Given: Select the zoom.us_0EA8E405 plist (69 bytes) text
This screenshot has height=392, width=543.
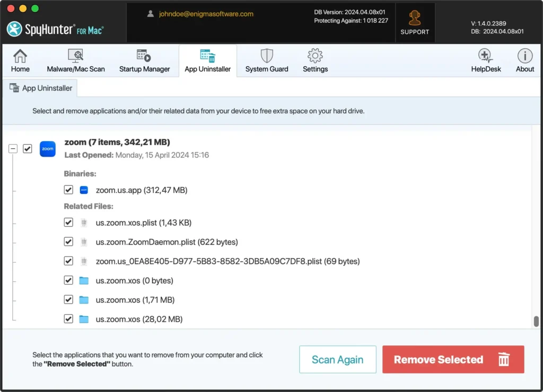Looking at the screenshot, I should 228,262.
